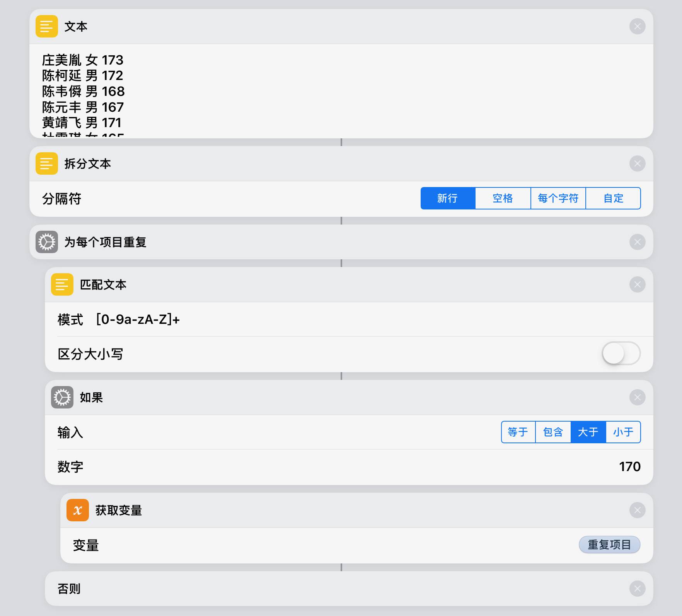Click the 匹配文本 yellow icon
The width and height of the screenshot is (682, 616).
coord(62,284)
